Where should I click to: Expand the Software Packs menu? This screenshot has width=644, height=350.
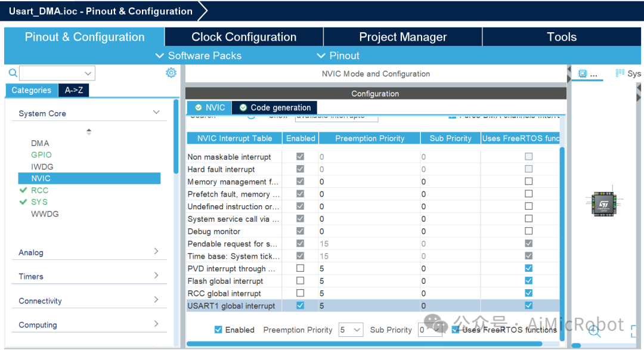(x=199, y=55)
